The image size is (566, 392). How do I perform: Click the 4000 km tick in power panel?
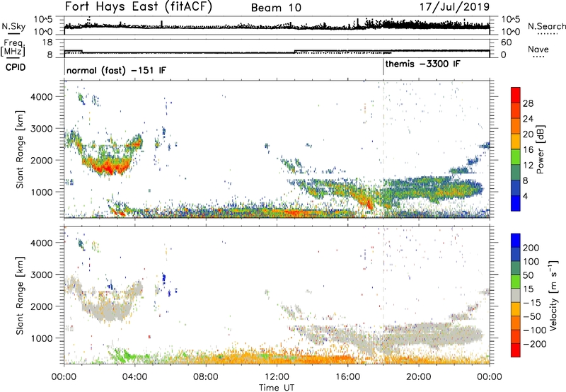[x=41, y=97]
